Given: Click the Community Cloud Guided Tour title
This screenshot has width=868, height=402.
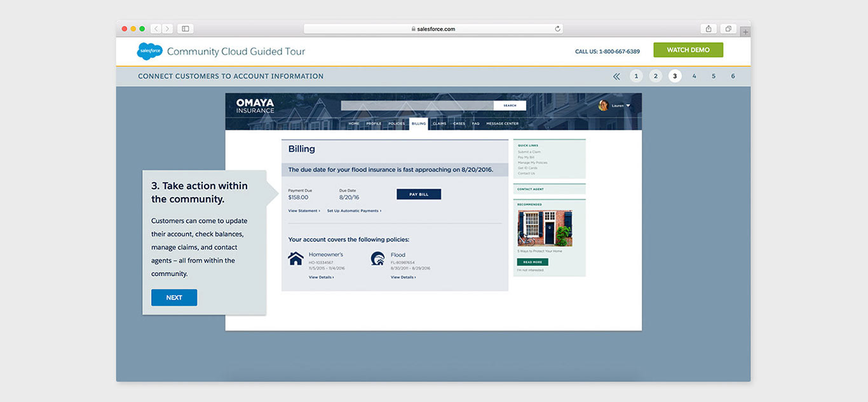Looking at the screenshot, I should coord(236,52).
